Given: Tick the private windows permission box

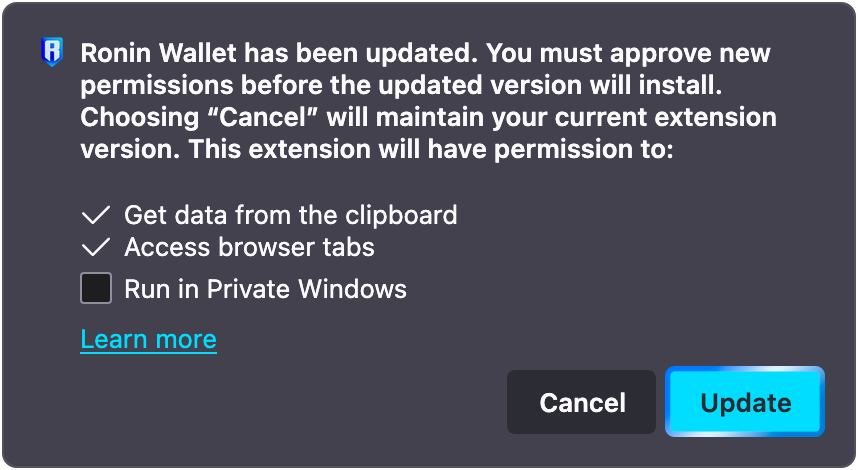Looking at the screenshot, I should click(96, 288).
